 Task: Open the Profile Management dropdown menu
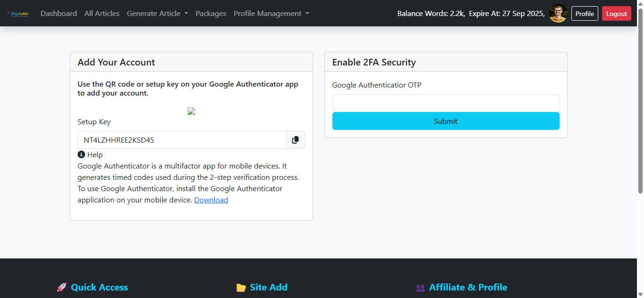pos(271,14)
